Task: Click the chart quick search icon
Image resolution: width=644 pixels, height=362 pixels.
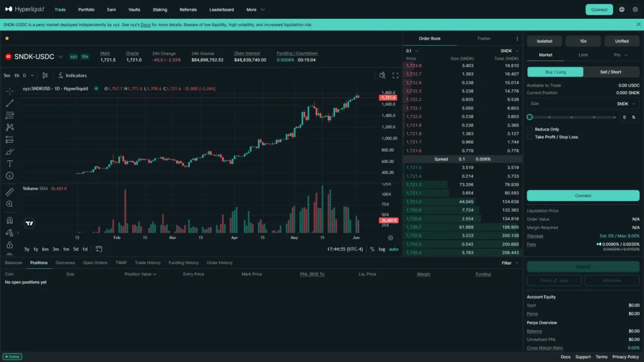Action: pyautogui.click(x=382, y=75)
